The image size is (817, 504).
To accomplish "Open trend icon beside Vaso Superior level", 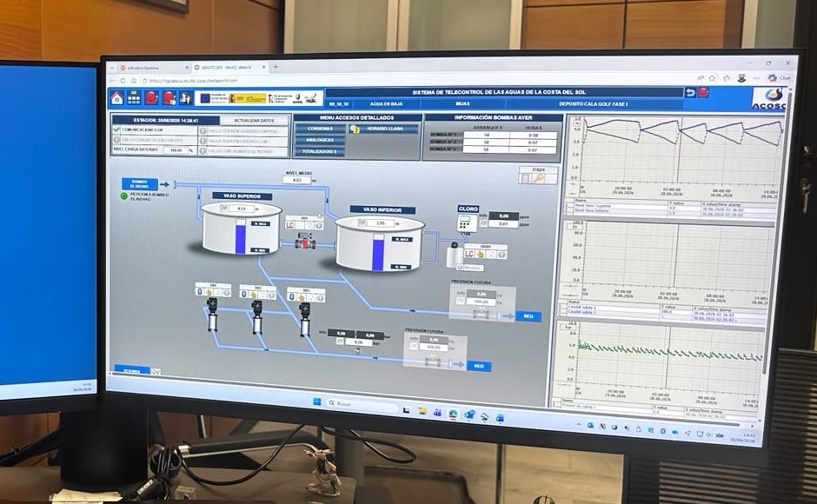I will coord(223,209).
